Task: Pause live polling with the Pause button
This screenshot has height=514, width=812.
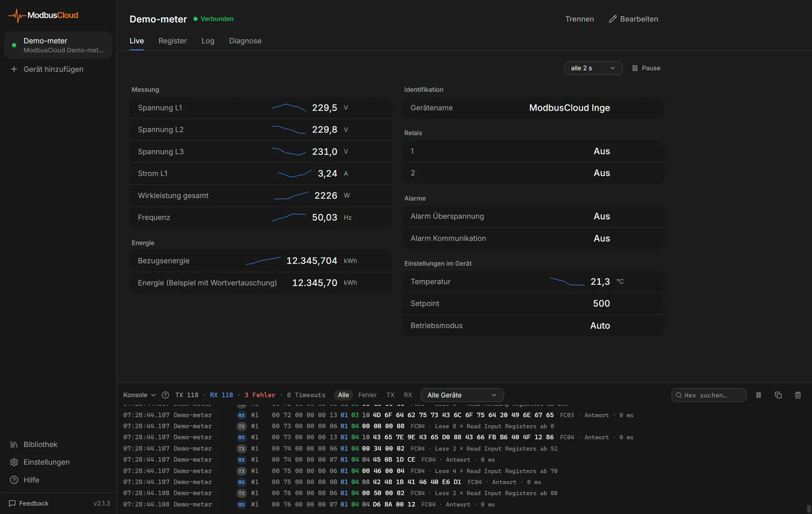Action: 646,68
